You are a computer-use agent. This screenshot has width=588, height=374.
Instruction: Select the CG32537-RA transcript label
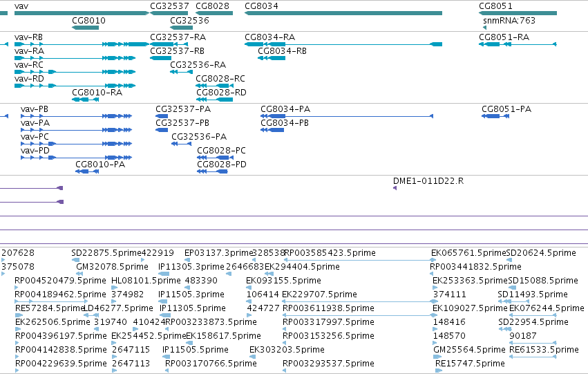pos(178,37)
